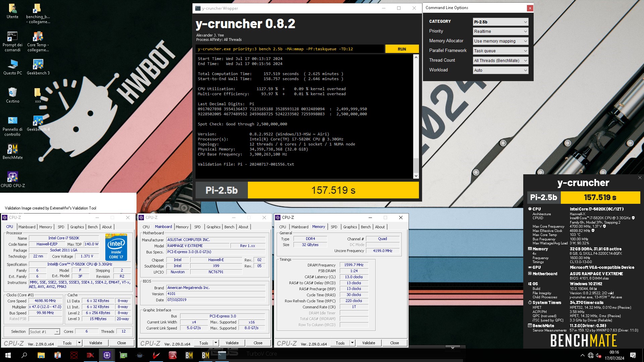Open the Windows Start menu
This screenshot has width=644, height=362.
point(8,355)
